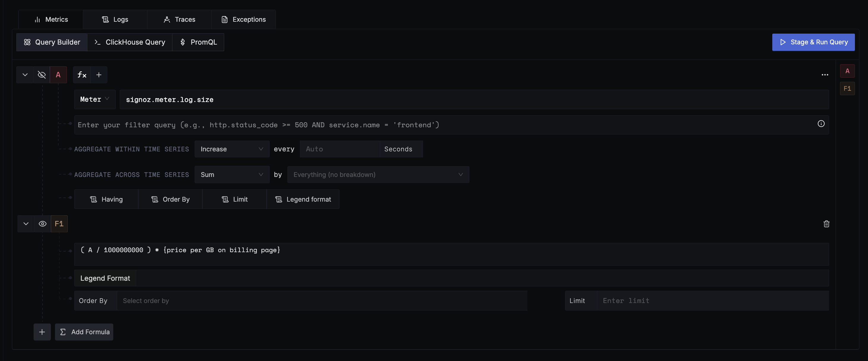868x361 pixels.
Task: Click the plus icon next to fx
Action: point(99,75)
